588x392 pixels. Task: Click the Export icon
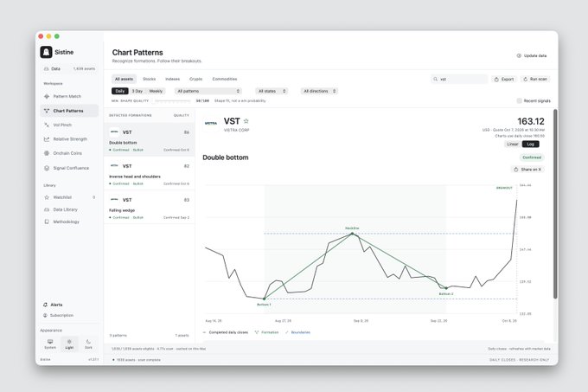[496, 79]
